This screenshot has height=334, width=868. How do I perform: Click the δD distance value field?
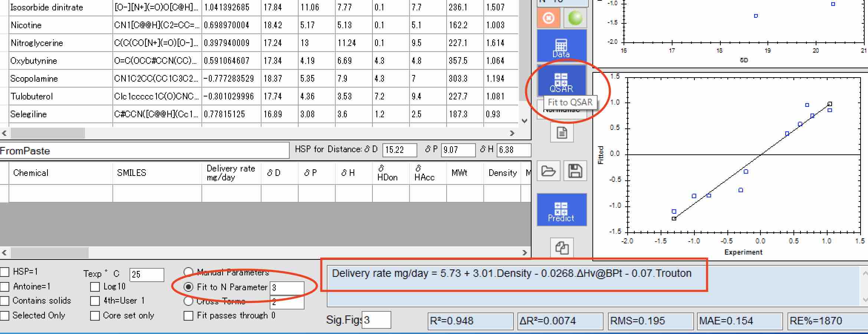click(400, 150)
